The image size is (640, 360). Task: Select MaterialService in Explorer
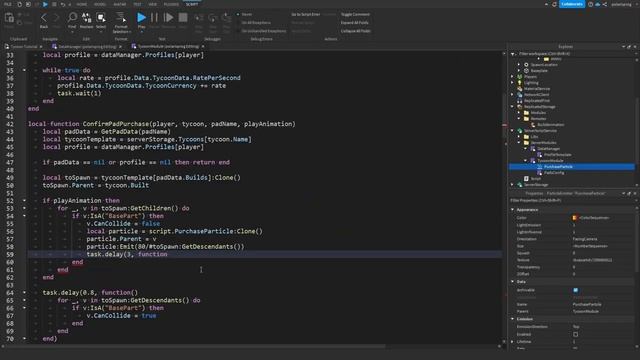click(x=536, y=89)
